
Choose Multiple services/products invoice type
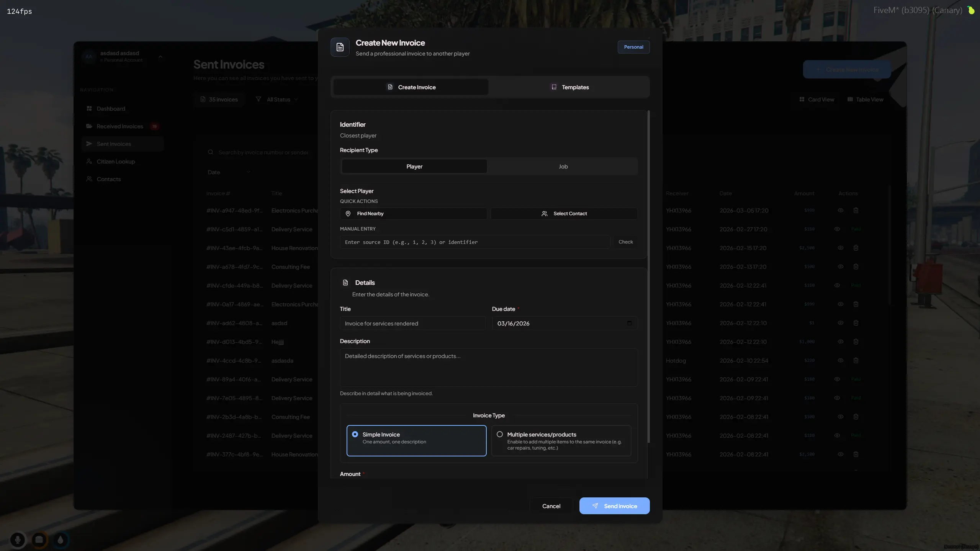coord(561,440)
